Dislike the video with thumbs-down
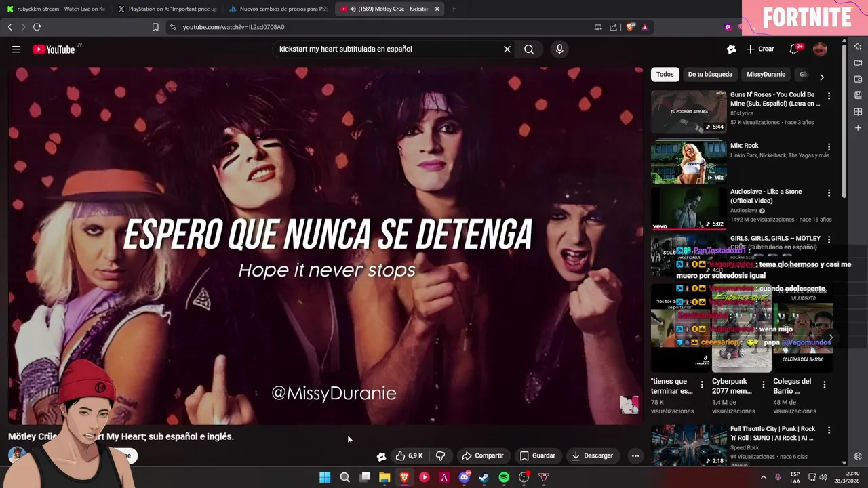 [x=440, y=455]
